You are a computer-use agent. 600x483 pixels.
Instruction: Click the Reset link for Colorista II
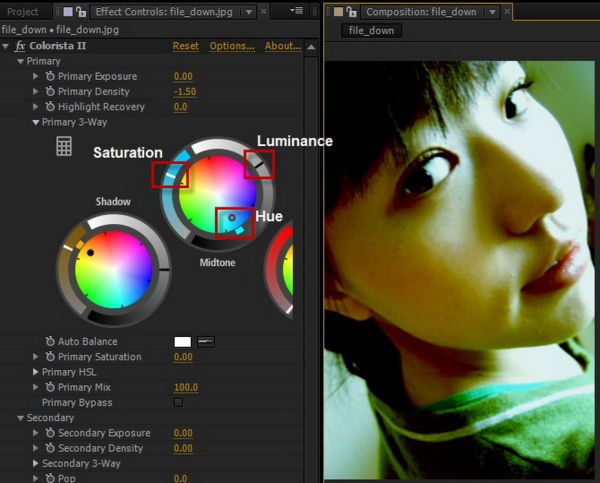point(185,46)
